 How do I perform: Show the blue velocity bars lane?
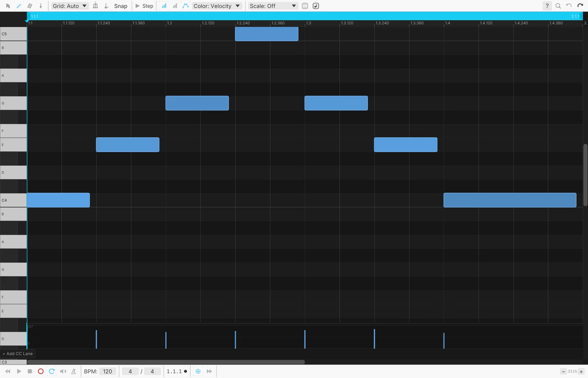click(164, 6)
